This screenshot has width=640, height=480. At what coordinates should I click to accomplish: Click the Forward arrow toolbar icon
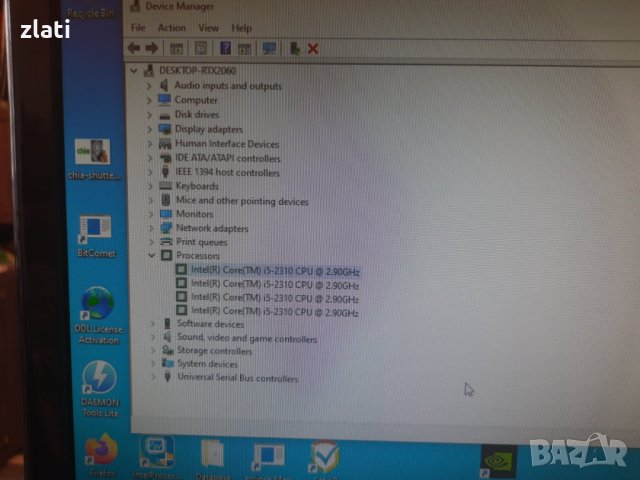pyautogui.click(x=152, y=49)
